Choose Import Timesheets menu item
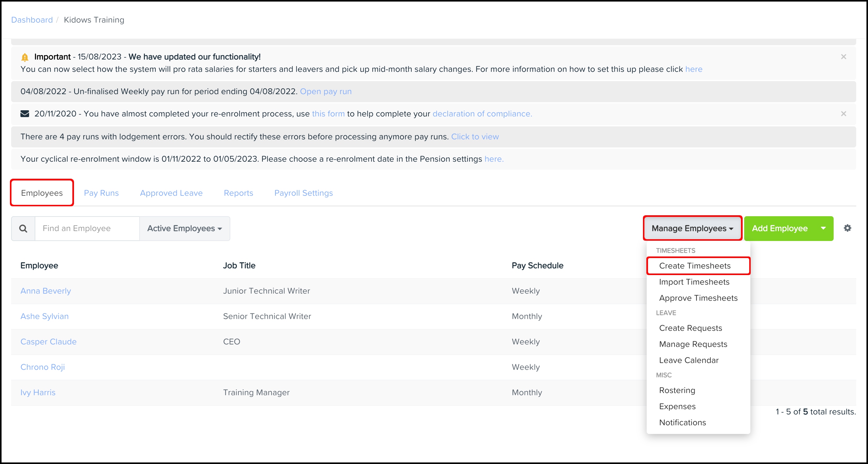The image size is (868, 464). tap(694, 282)
